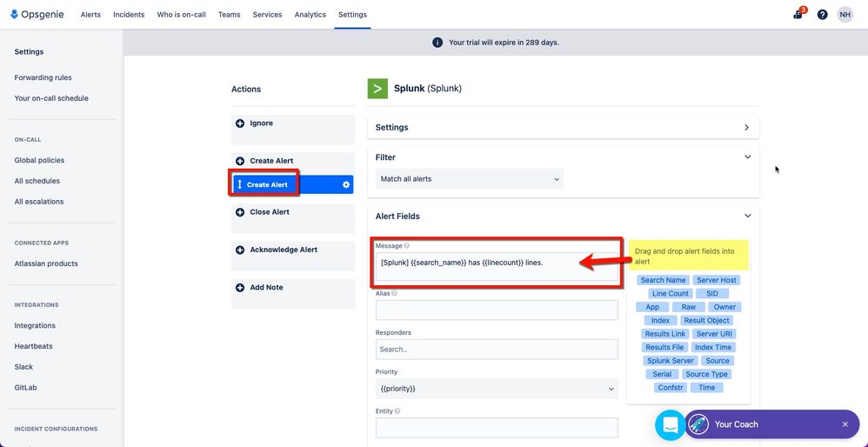Viewport: 868px width, 447px height.
Task: Select the Search Name field tag
Action: click(664, 281)
